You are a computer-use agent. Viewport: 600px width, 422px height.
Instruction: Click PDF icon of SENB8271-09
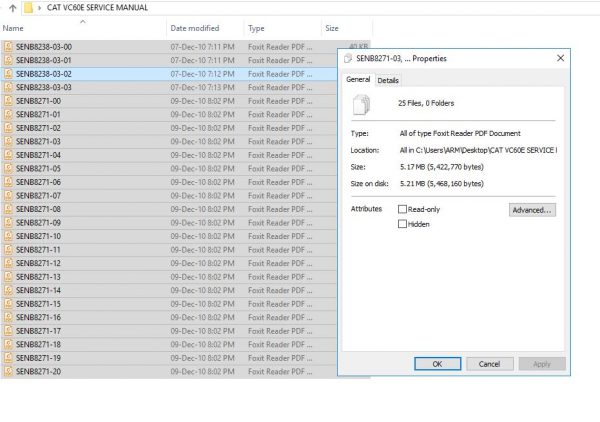8,223
